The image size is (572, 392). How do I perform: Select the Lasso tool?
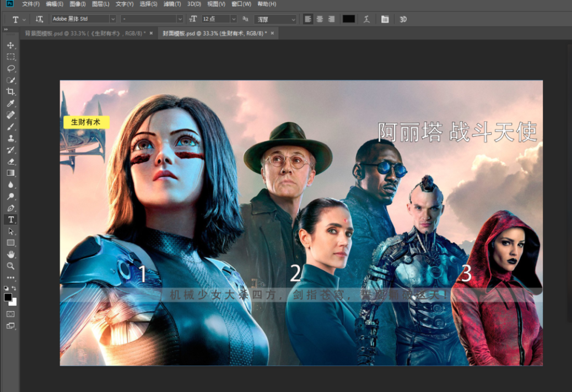[10, 68]
